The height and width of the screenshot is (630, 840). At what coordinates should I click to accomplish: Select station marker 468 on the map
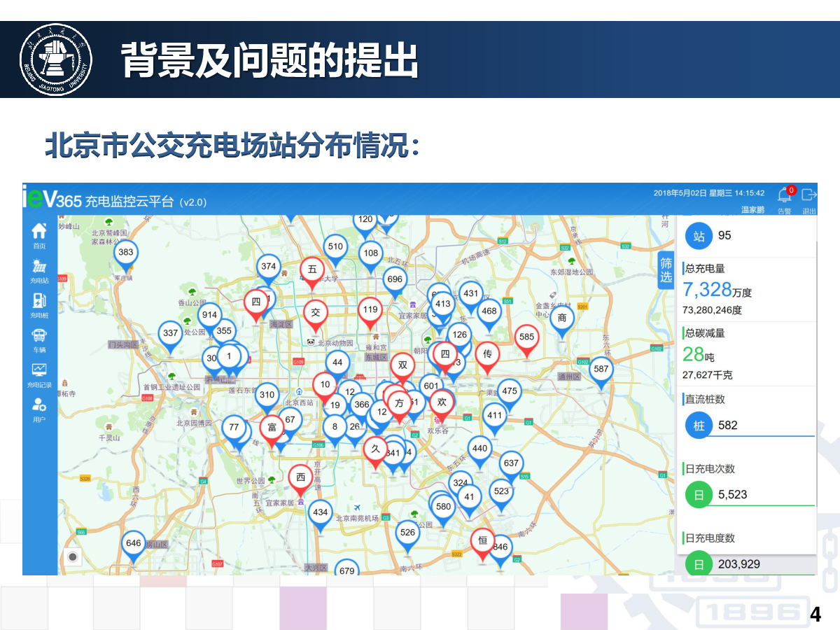(489, 316)
